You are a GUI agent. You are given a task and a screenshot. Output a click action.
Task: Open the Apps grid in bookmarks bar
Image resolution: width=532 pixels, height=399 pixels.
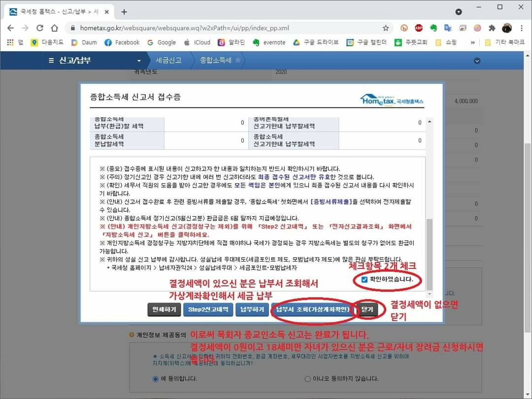(10, 42)
